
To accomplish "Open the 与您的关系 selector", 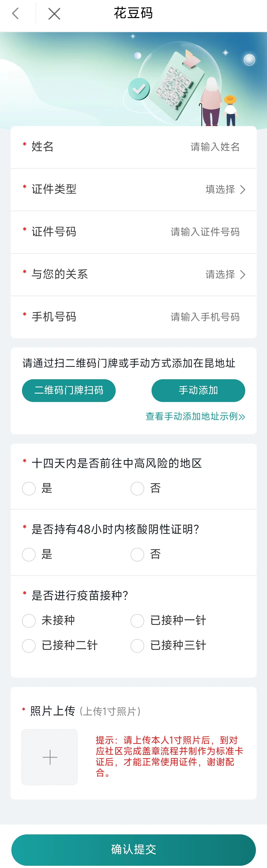I will (225, 275).
